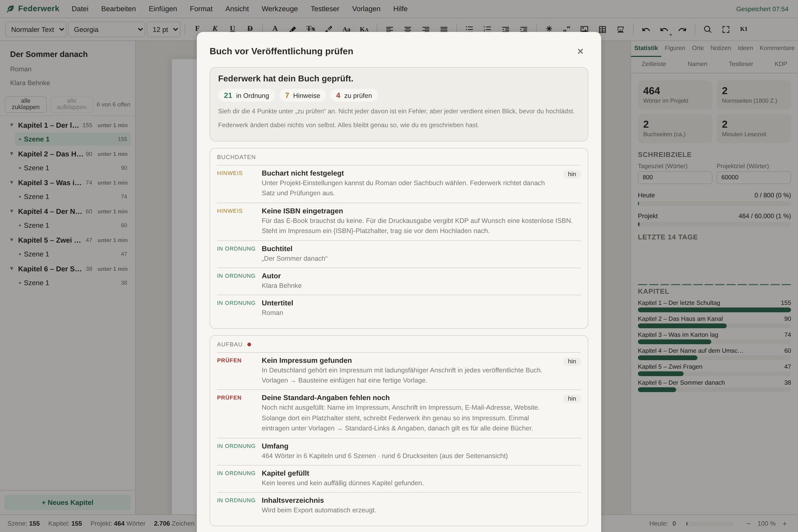Insert scene break asterisk
This screenshot has height=532, width=798.
(549, 29)
